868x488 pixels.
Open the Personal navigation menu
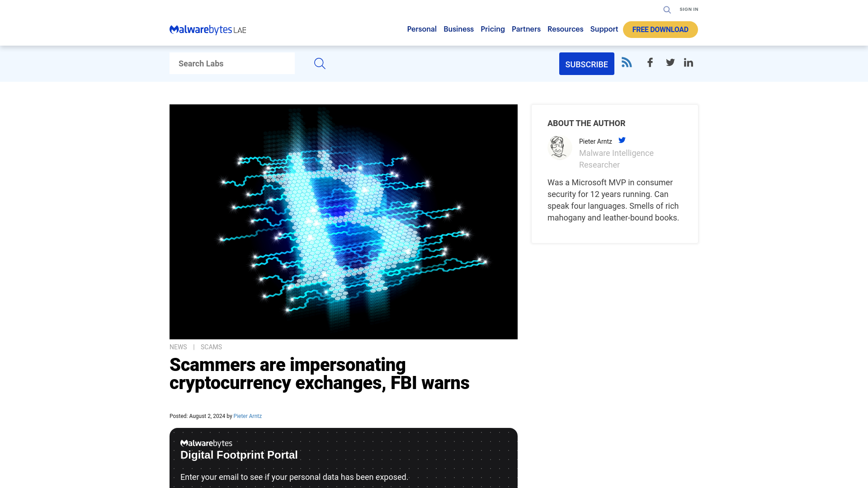pyautogui.click(x=421, y=28)
